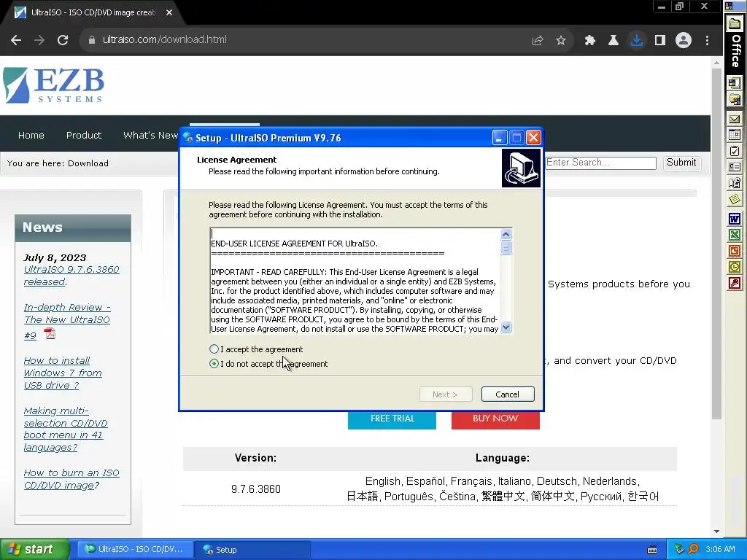
Task: Click New Message envelope icon in Office bar
Action: pos(734,119)
